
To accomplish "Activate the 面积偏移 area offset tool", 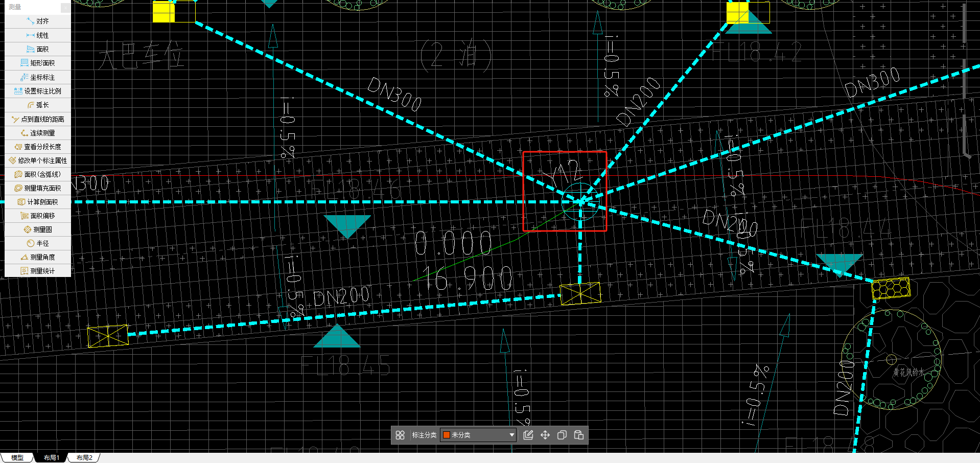I will (x=38, y=216).
